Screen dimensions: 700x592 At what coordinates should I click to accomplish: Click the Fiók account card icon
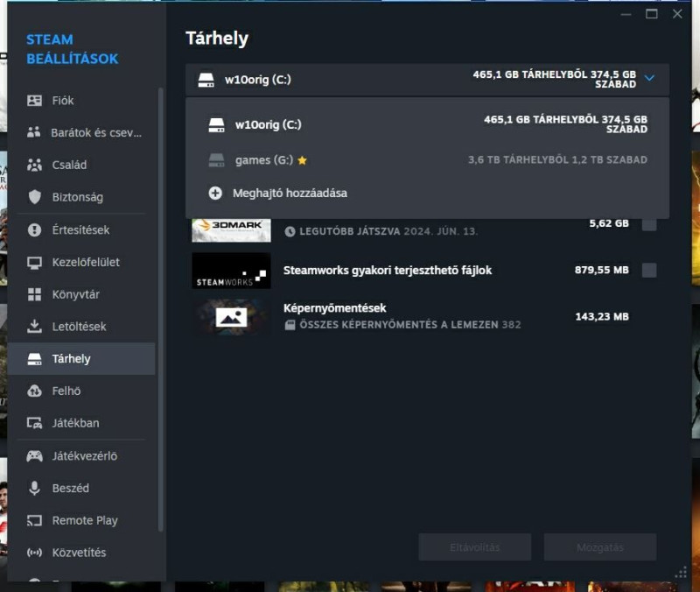[x=34, y=101]
